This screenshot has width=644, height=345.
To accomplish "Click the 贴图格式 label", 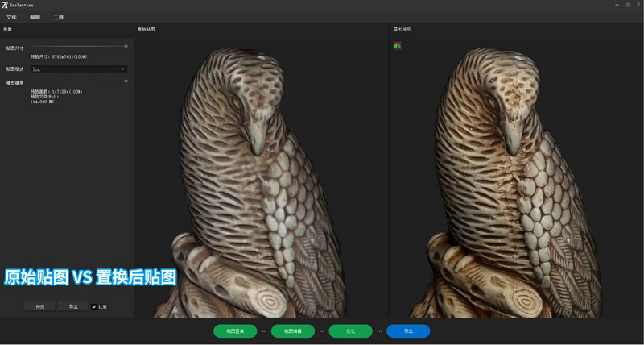I will click(14, 69).
